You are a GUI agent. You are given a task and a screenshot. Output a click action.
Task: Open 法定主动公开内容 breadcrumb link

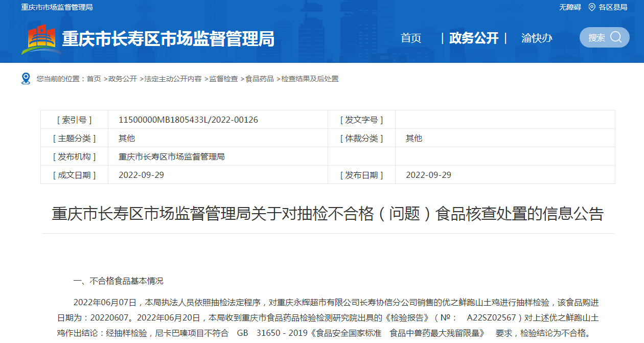[173, 79]
